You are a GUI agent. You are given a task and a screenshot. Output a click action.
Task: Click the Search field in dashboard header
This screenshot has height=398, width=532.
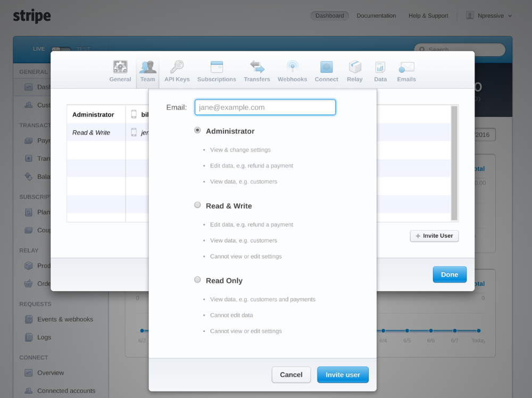460,49
